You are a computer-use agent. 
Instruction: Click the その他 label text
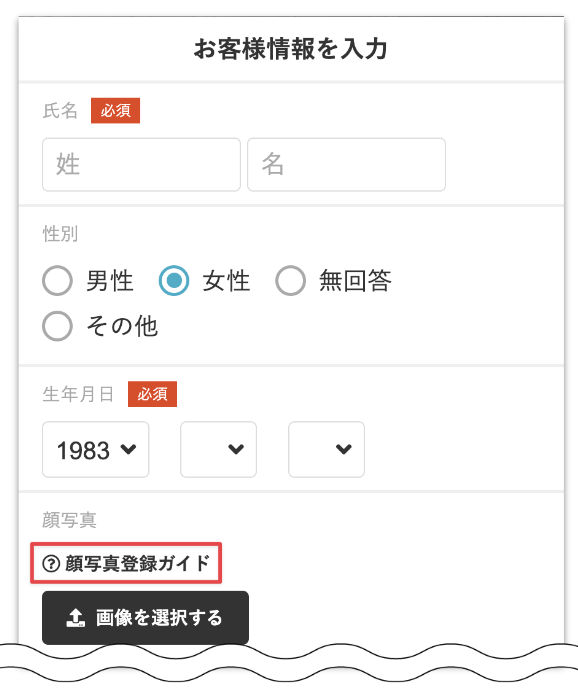click(122, 327)
